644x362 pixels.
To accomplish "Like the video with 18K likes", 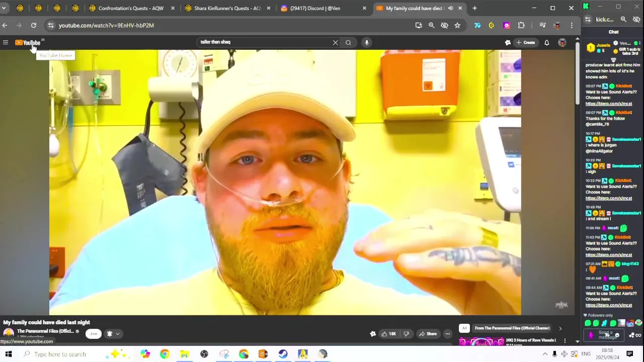I will click(x=388, y=334).
